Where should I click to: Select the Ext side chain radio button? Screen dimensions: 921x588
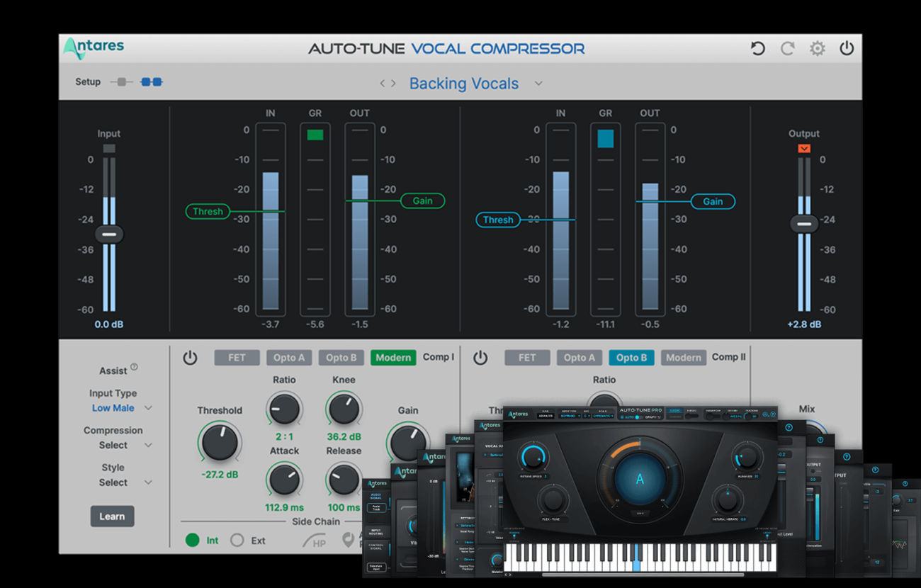coord(237,540)
